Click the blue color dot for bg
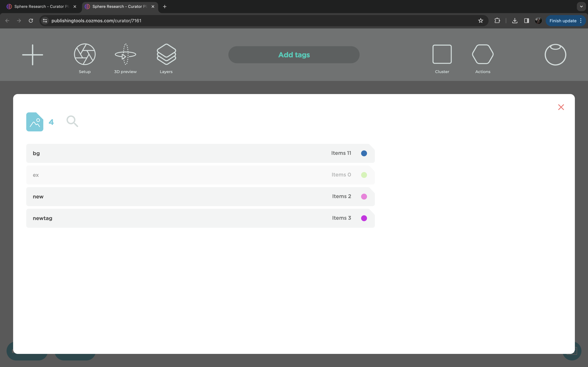 click(364, 153)
